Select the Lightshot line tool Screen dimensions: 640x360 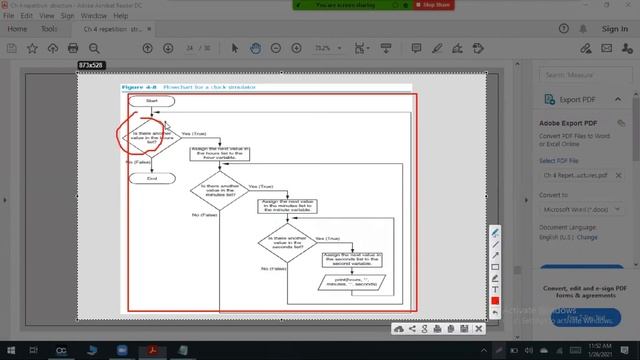495,244
